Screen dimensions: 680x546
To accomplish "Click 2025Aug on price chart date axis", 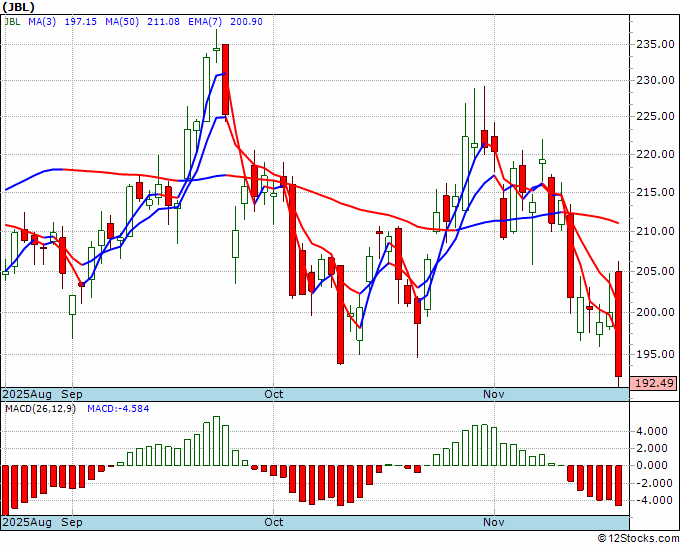I will 27,394.
